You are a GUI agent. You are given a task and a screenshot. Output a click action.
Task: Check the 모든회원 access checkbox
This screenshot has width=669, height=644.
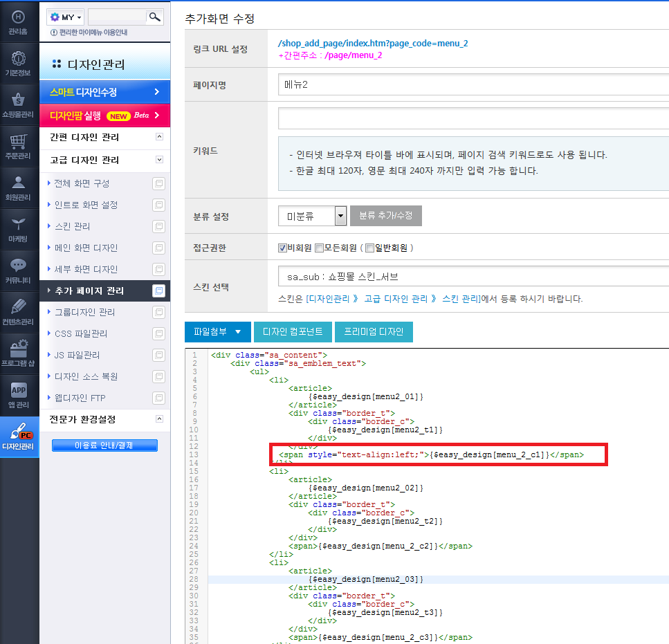pos(319,248)
